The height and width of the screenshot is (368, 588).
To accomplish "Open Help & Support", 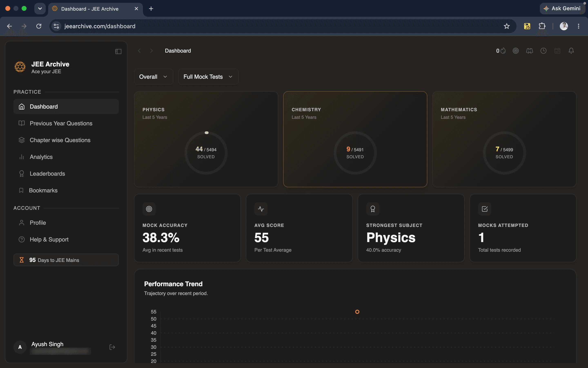I will click(x=66, y=239).
